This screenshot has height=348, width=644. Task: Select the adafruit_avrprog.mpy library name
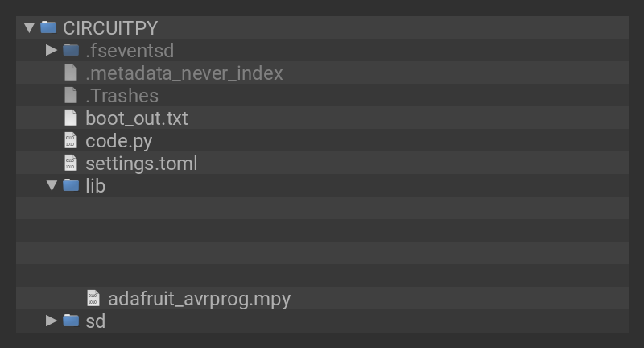click(199, 298)
